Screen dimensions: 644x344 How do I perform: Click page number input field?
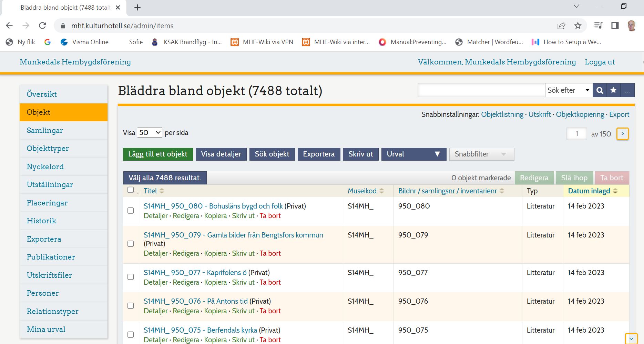[577, 134]
